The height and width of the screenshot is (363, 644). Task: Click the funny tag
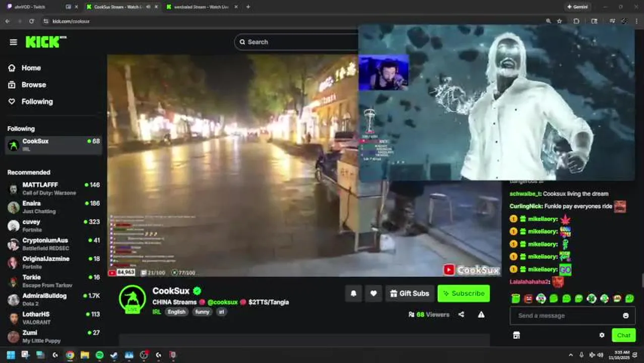click(202, 312)
